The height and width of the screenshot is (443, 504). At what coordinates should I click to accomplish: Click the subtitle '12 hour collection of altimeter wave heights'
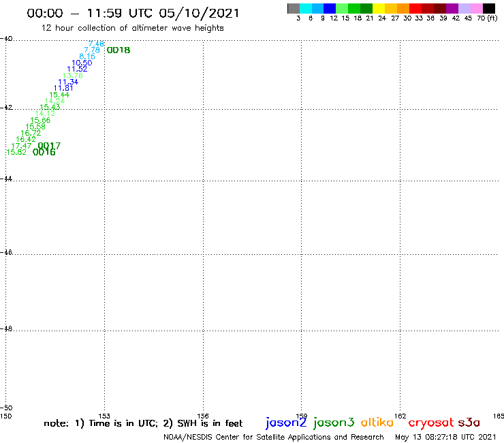tap(132, 28)
